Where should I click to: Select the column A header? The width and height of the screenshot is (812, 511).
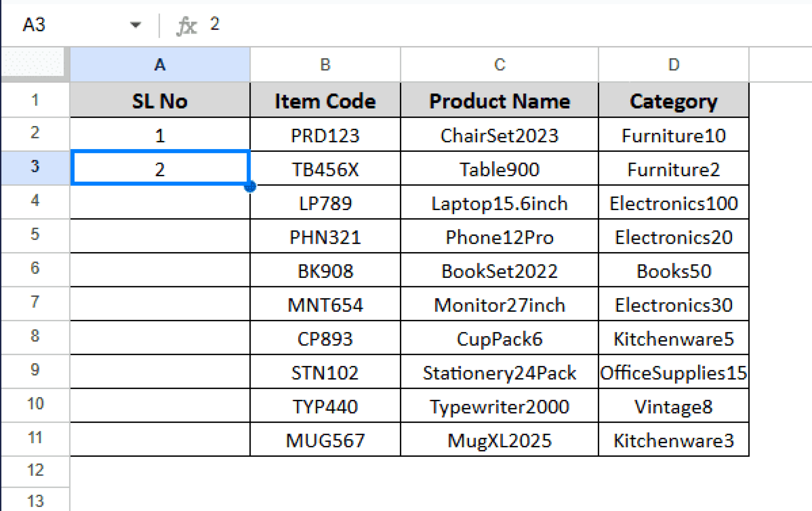click(160, 65)
